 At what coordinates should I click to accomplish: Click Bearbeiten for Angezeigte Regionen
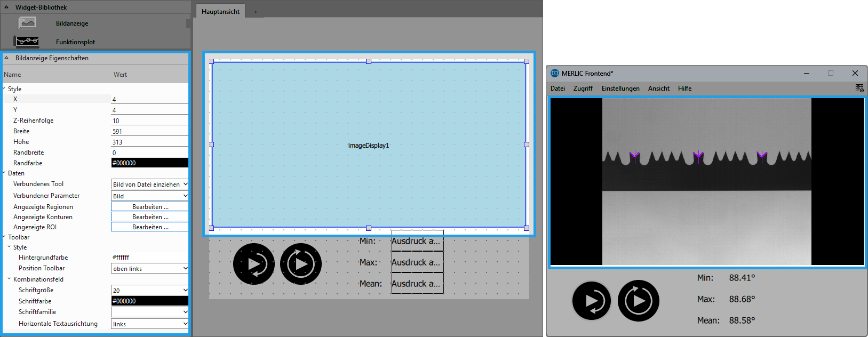[x=150, y=207]
